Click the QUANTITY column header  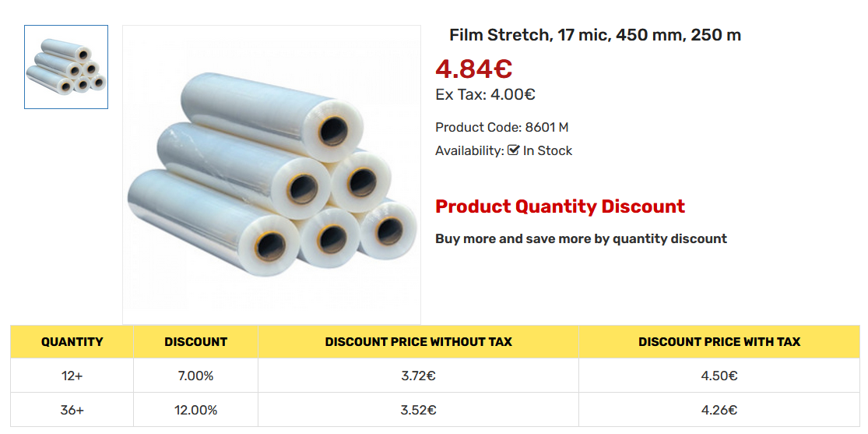click(72, 341)
